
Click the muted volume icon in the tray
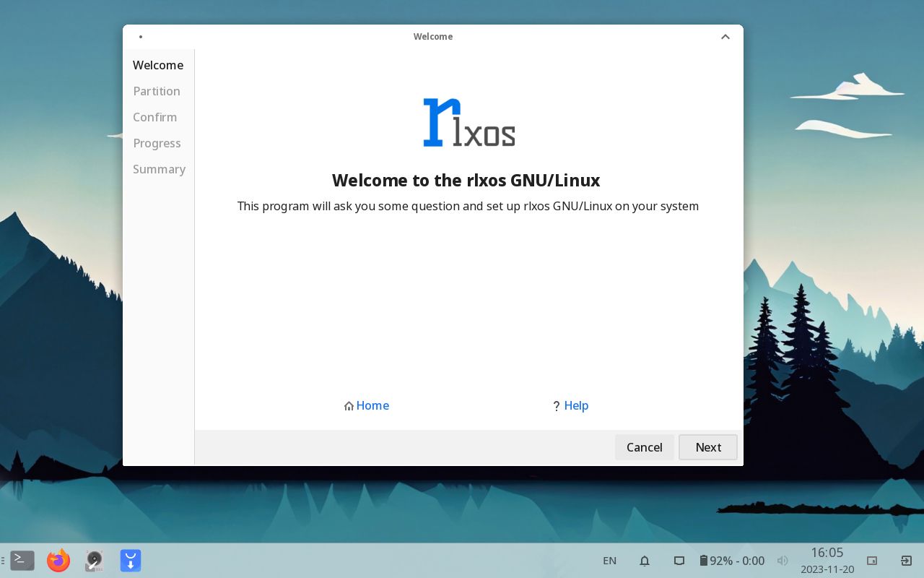click(x=783, y=561)
